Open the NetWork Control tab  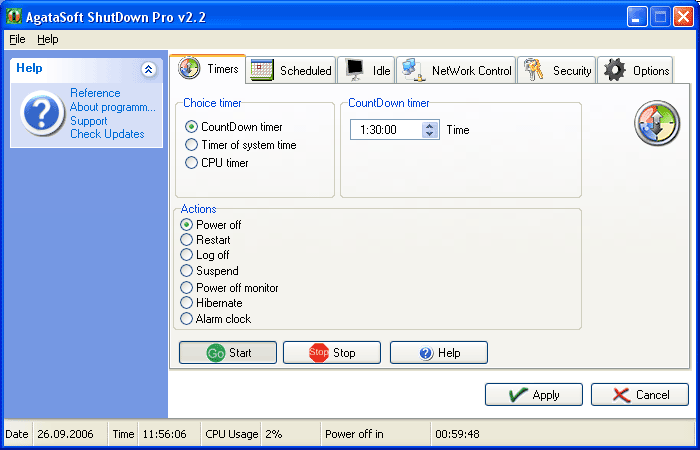(456, 70)
